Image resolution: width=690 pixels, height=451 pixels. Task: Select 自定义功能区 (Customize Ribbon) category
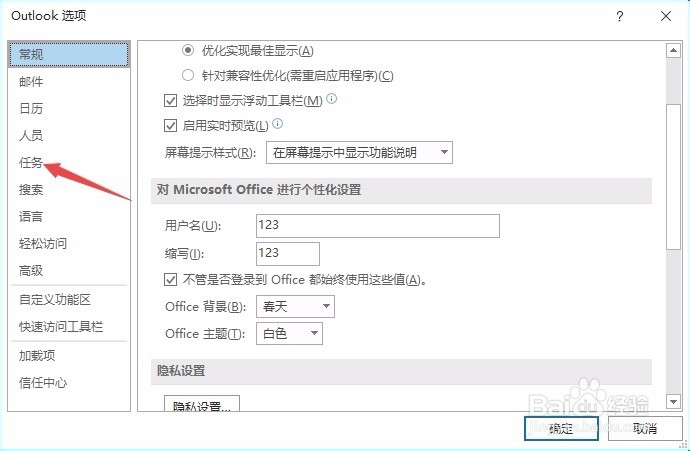click(55, 299)
